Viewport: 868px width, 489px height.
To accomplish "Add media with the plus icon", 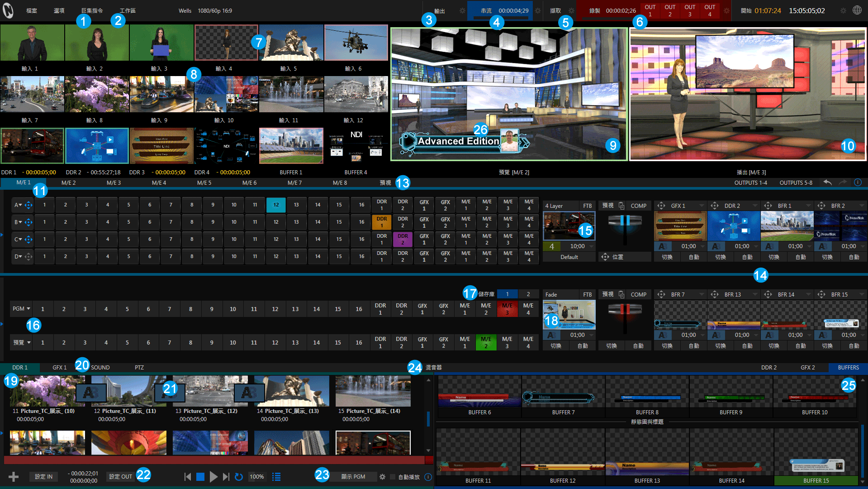I will coord(14,476).
